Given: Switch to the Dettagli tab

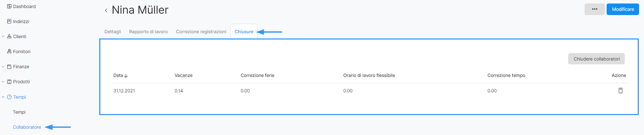Looking at the screenshot, I should coord(113,31).
